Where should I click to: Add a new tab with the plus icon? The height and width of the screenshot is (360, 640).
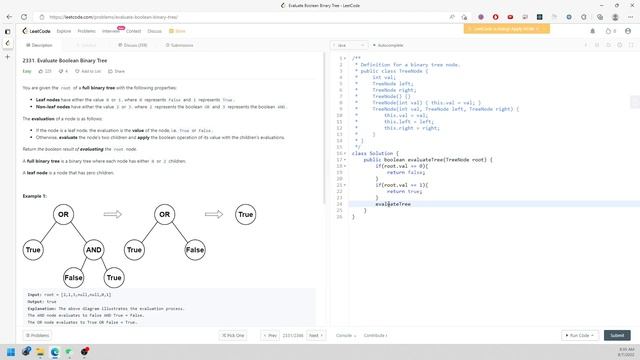[7, 57]
